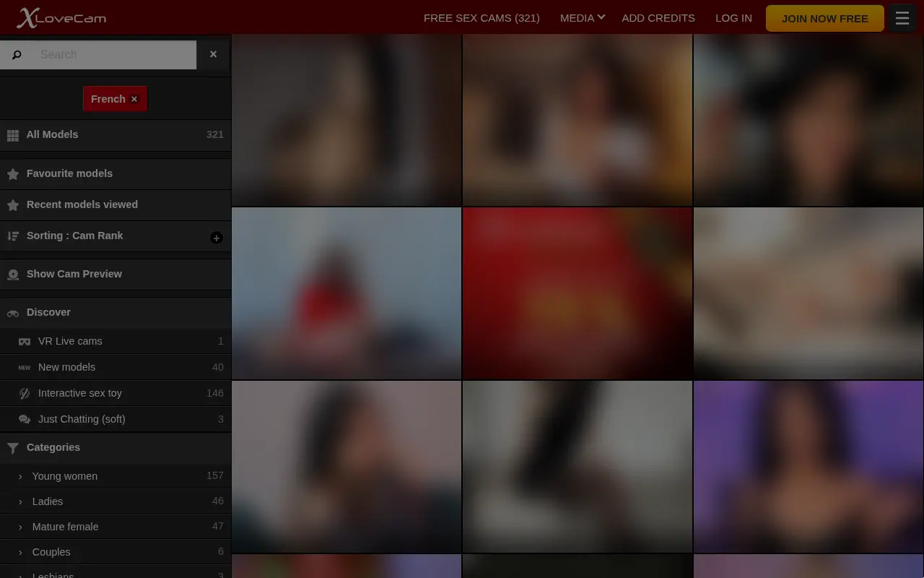924x578 pixels.
Task: Click the Categories section header
Action: tap(115, 448)
